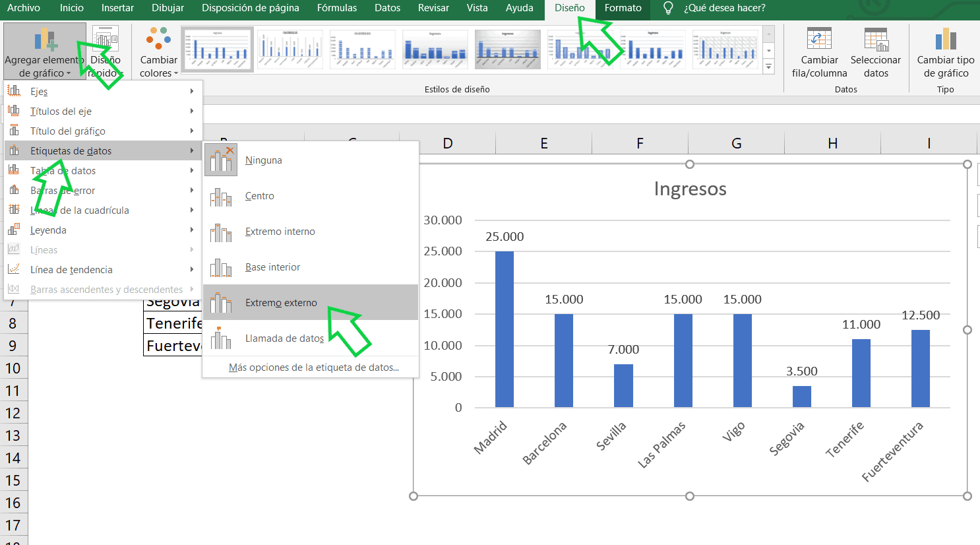Open the Vista ribbon tab

coord(477,8)
